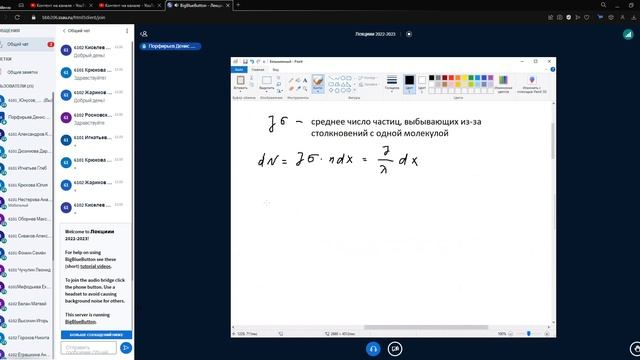Screen dimensions: 640x360
Task: Select the Eraser tool in Paint
Action: pyautogui.click(x=291, y=88)
